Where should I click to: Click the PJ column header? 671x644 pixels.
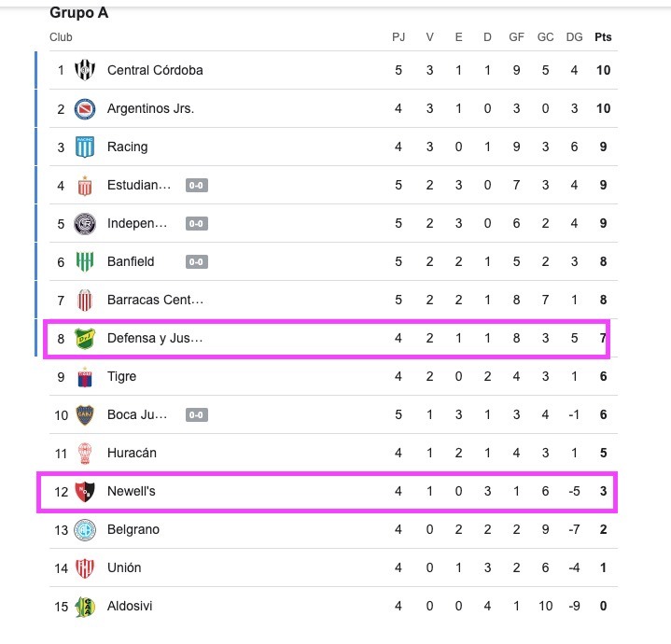pos(398,37)
